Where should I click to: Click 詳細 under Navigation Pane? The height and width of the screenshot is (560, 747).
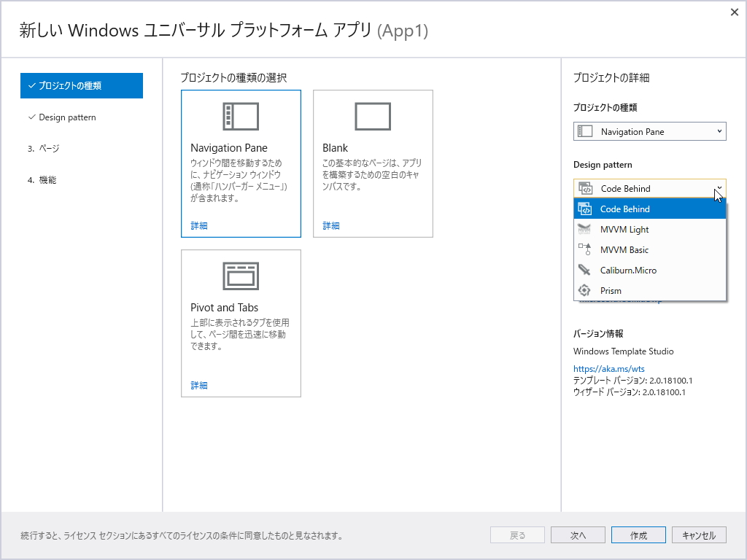tap(199, 225)
